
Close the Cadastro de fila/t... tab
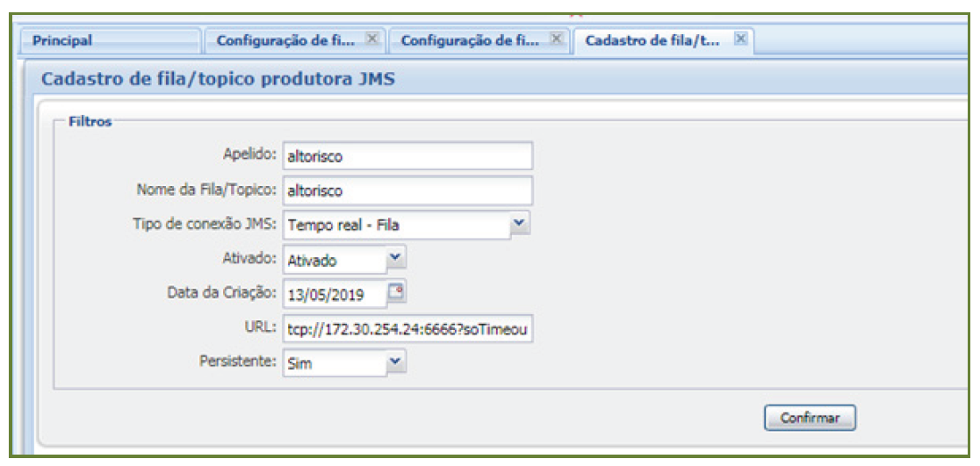740,39
